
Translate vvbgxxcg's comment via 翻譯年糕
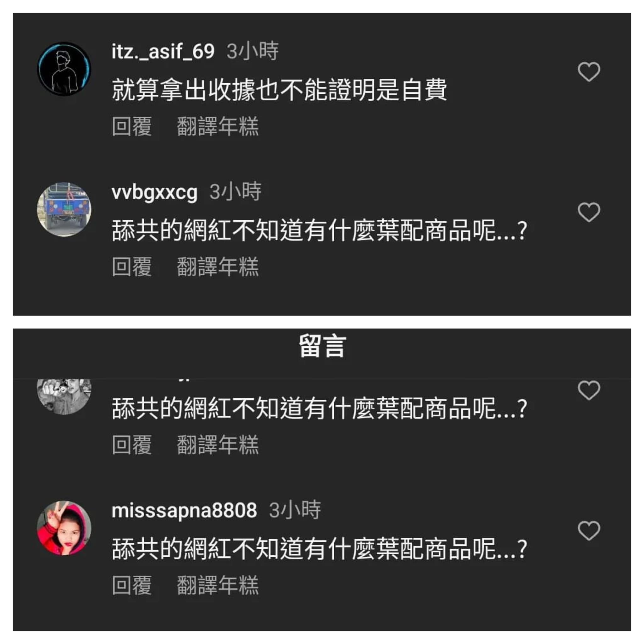point(218,267)
